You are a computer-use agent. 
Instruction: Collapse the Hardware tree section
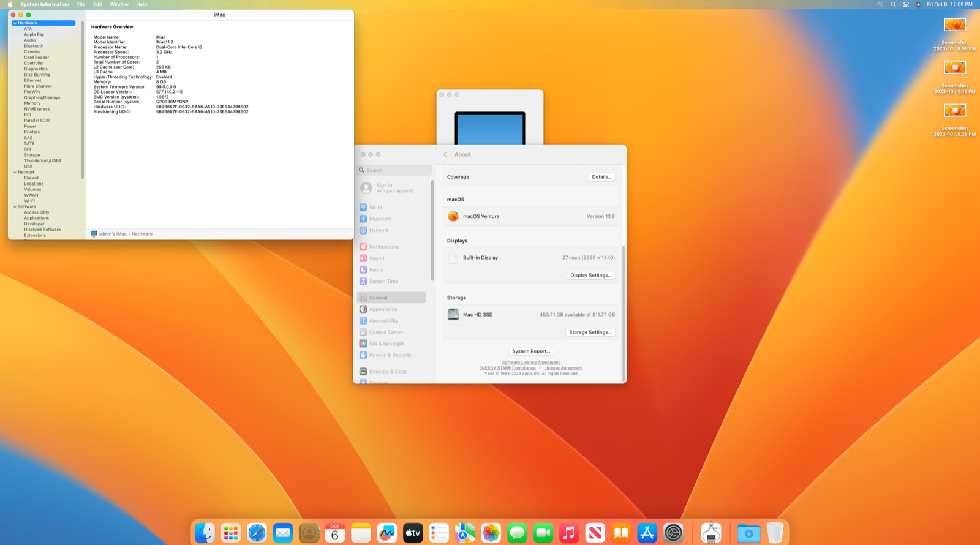(x=15, y=23)
